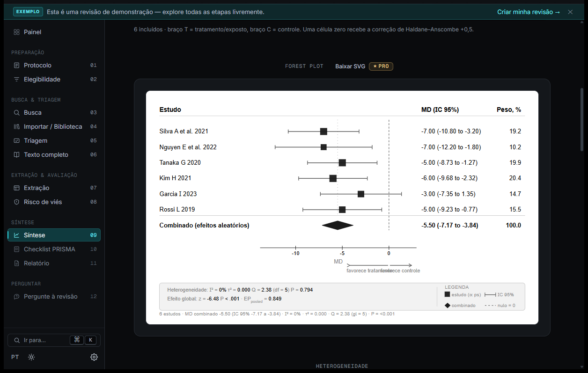This screenshot has width=588, height=373.
Task: Click the FOREST PLOT section label
Action: pos(304,66)
